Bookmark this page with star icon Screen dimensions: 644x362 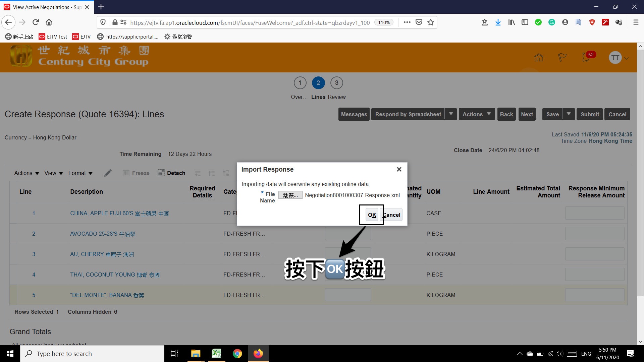coord(431,22)
